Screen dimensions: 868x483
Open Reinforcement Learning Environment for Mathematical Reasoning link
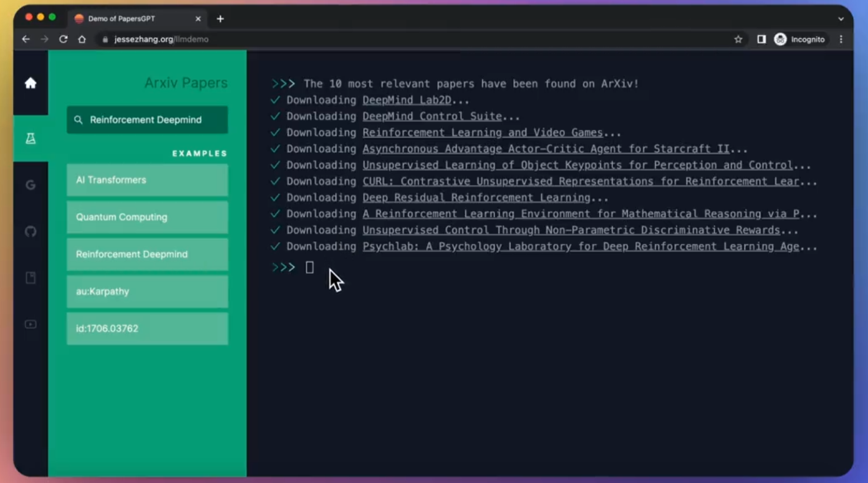[x=581, y=213]
